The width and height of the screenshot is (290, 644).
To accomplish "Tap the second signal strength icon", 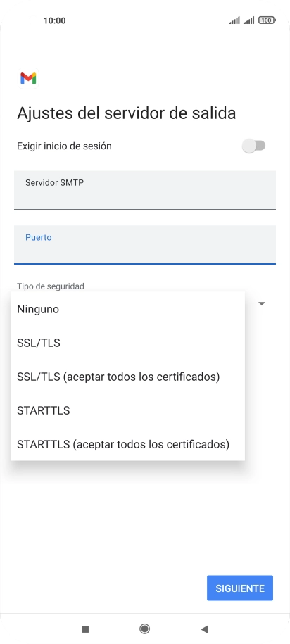I will tap(248, 20).
